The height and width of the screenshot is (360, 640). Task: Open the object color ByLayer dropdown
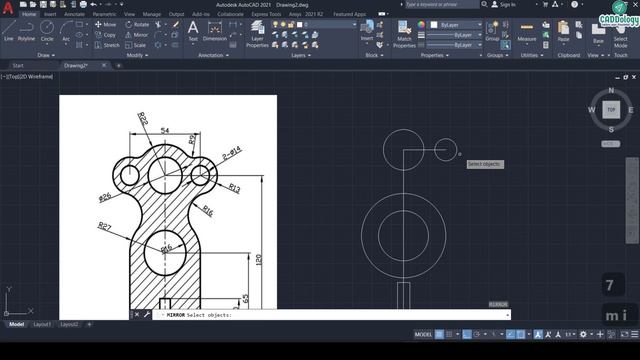[456, 25]
